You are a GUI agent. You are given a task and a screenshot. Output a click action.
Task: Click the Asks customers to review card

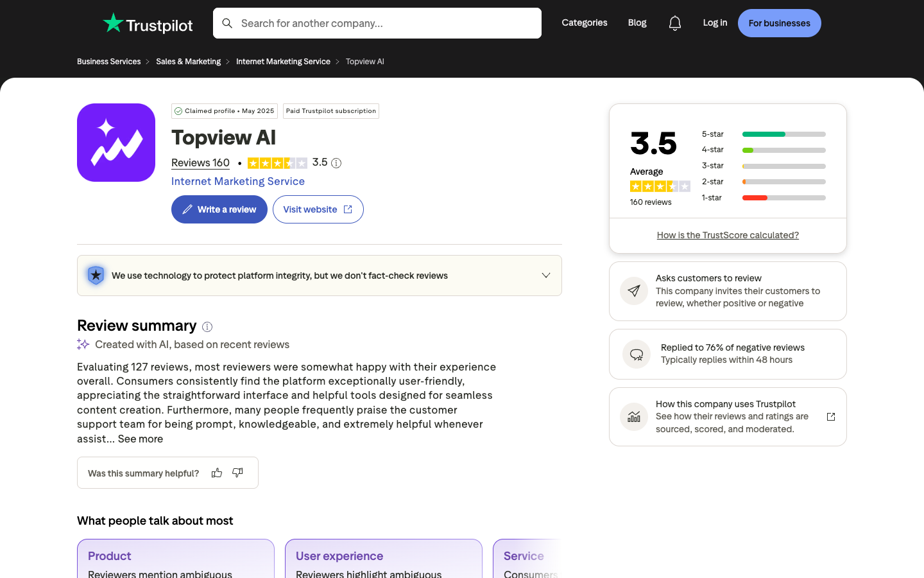click(728, 291)
